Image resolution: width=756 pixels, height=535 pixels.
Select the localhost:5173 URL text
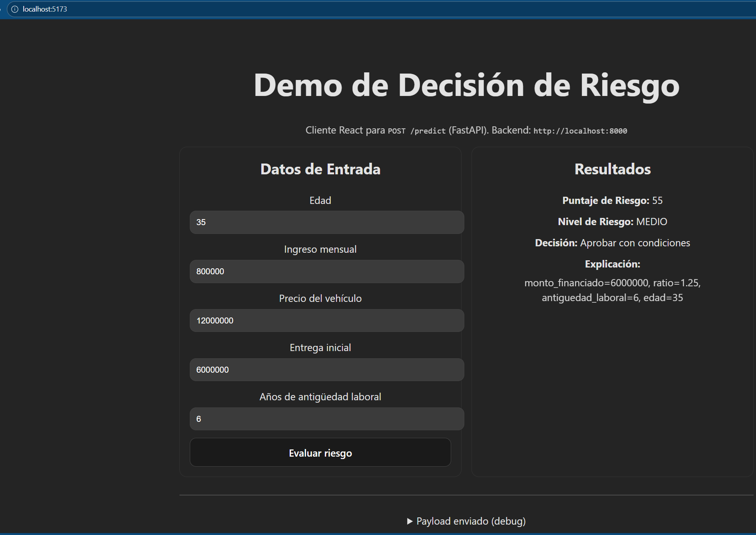coord(45,9)
